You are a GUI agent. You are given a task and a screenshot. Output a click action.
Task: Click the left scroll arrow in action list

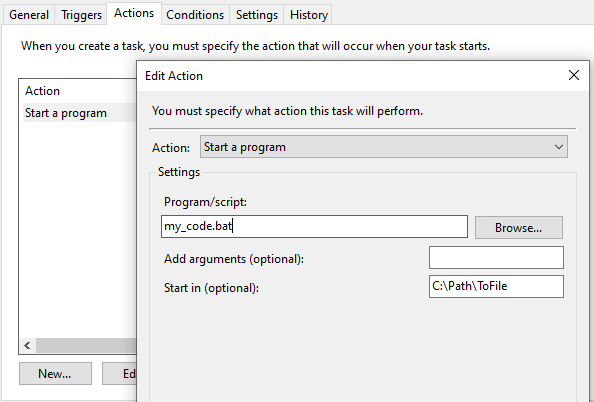tap(27, 345)
